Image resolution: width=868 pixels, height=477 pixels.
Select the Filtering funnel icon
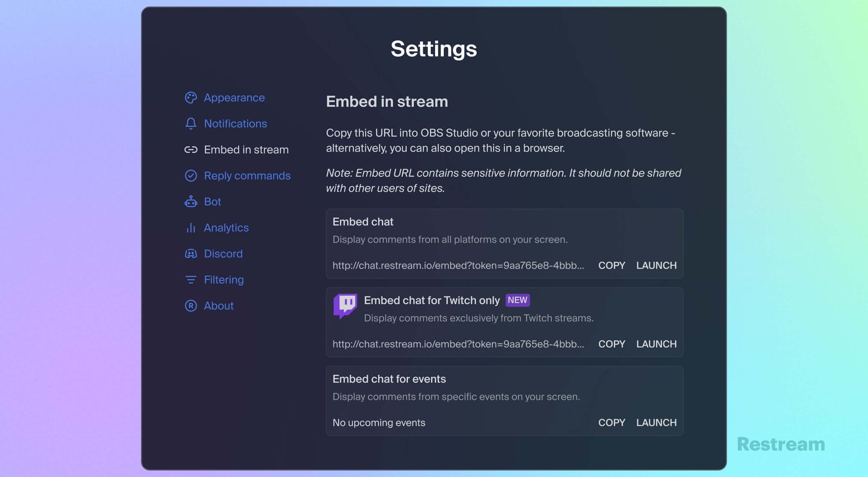(x=190, y=280)
